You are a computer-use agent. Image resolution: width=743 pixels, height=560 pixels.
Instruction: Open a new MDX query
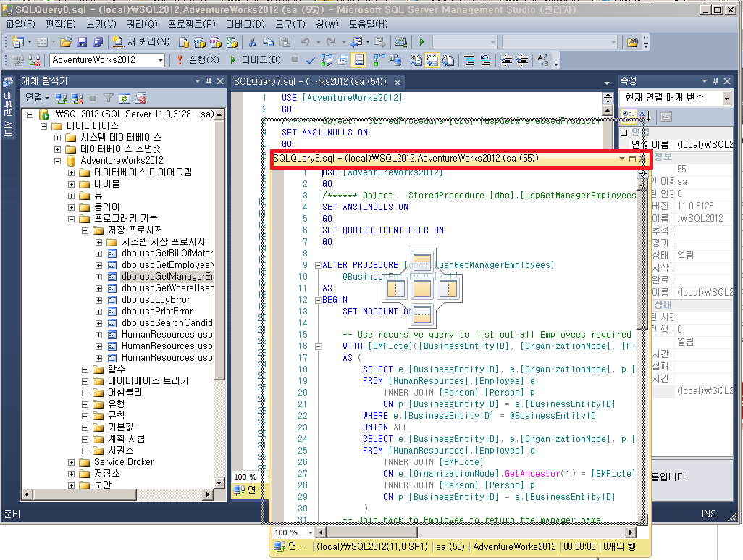[x=199, y=42]
